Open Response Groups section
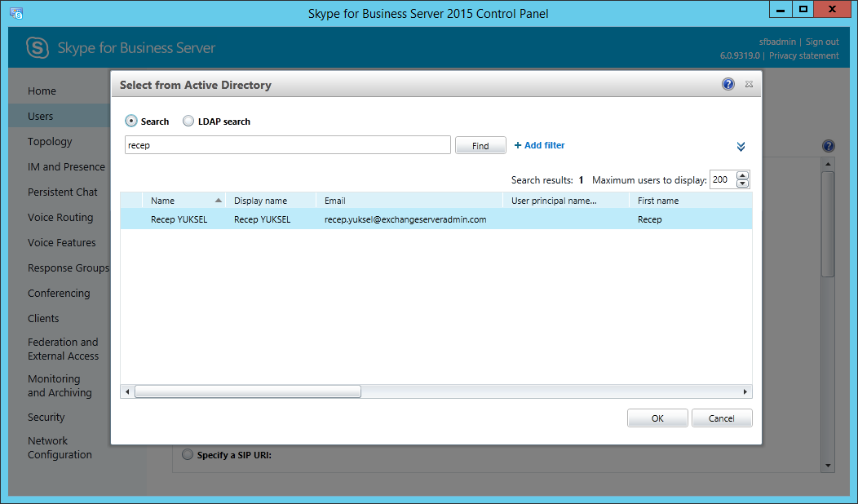858x504 pixels. (69, 268)
